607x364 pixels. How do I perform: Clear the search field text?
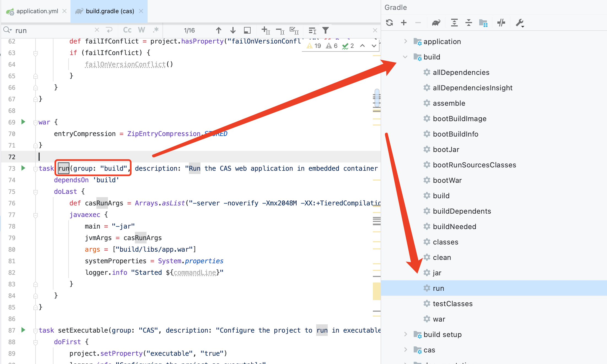tap(97, 30)
